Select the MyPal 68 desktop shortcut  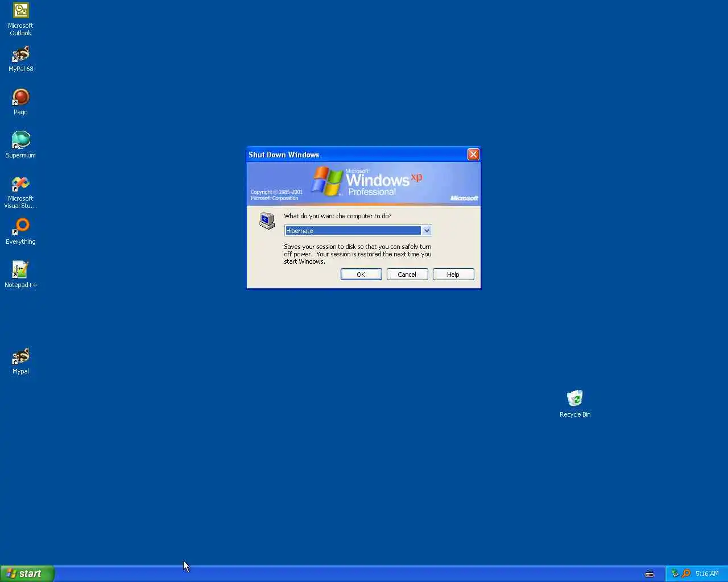20,59
